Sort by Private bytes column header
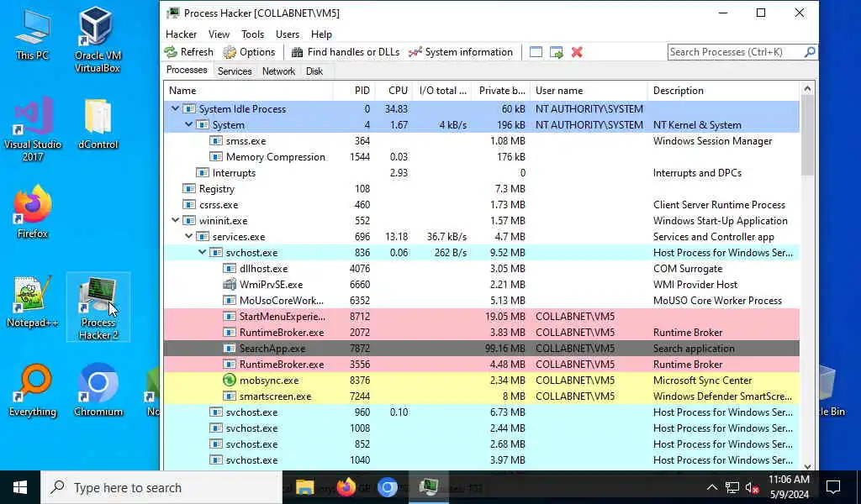861x504 pixels. coord(501,91)
